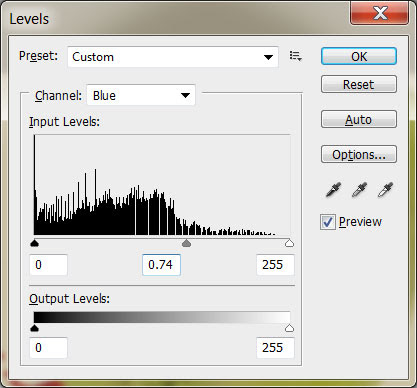Click the input highlight field 255
Viewport: 417px width, 388px height.
pos(275,265)
